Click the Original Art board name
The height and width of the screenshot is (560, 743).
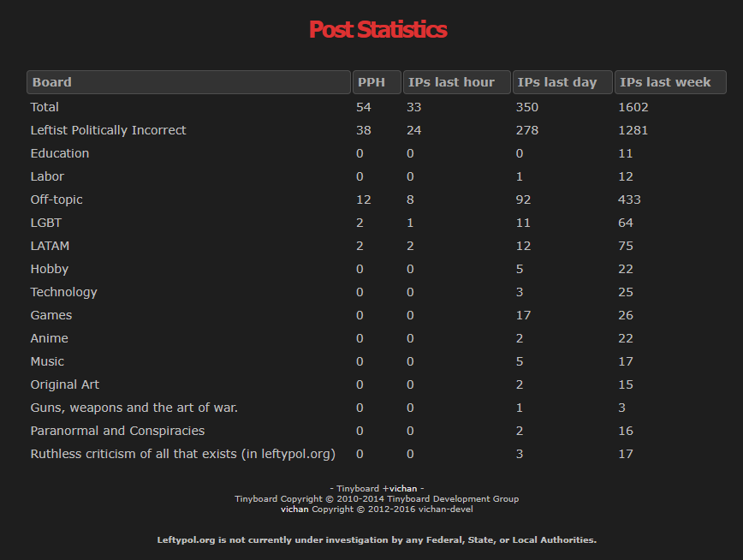[65, 384]
